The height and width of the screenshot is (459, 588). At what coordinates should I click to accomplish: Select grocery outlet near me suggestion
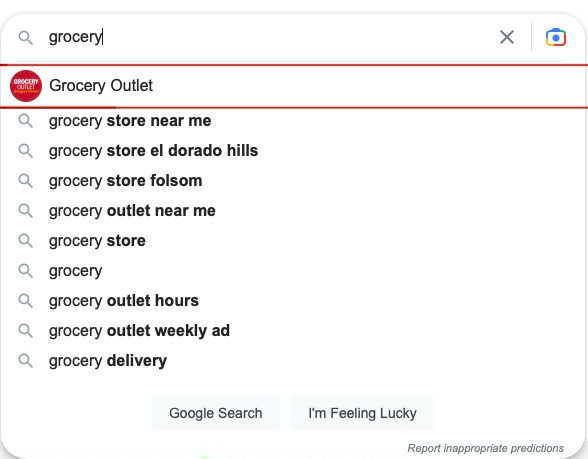click(x=294, y=211)
